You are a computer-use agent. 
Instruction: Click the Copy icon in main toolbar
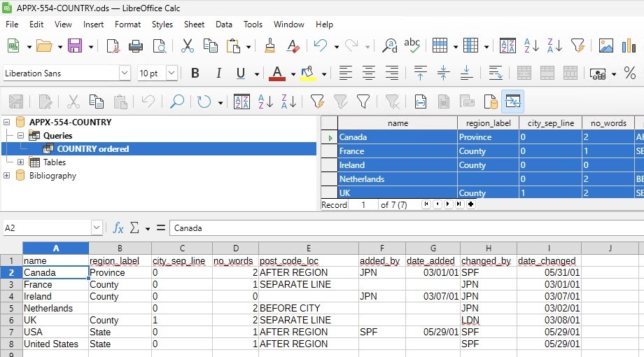pos(211,45)
